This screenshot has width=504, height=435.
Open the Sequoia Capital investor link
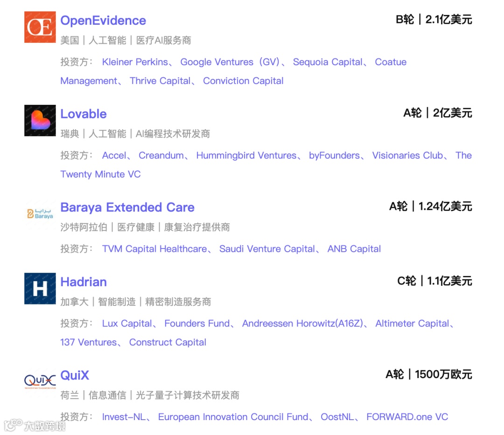[328, 62]
